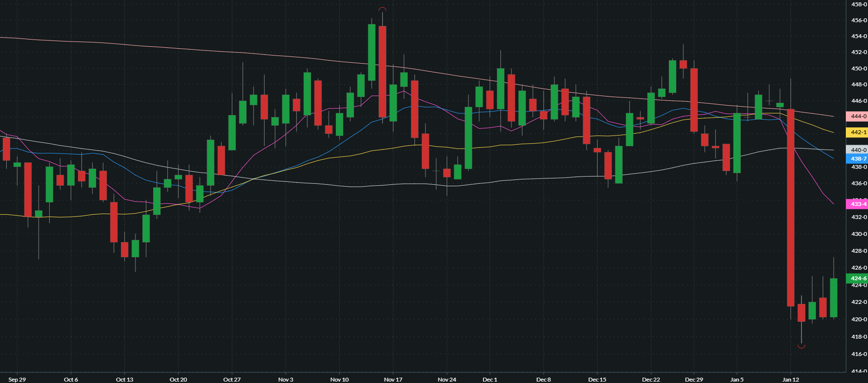This screenshot has width=868, height=383.
Task: Select the tallest green candle before Nov 17
Action: [372, 52]
